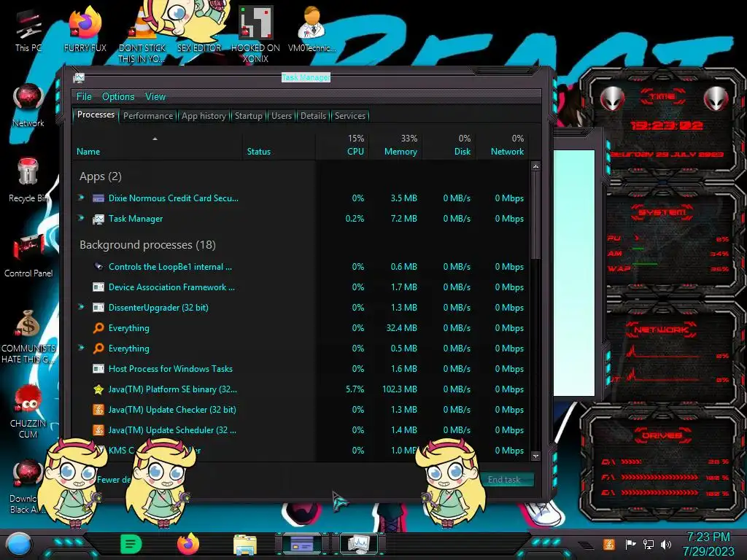The width and height of the screenshot is (747, 560).
Task: Click the Background processes (18) group header
Action: (147, 245)
